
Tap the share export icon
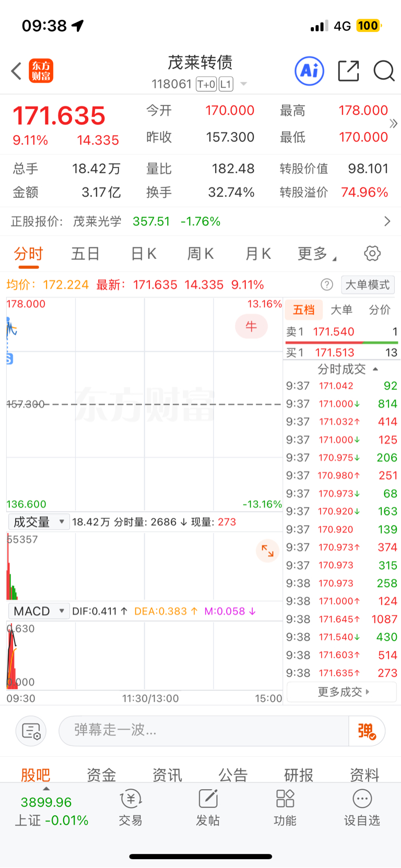[348, 71]
